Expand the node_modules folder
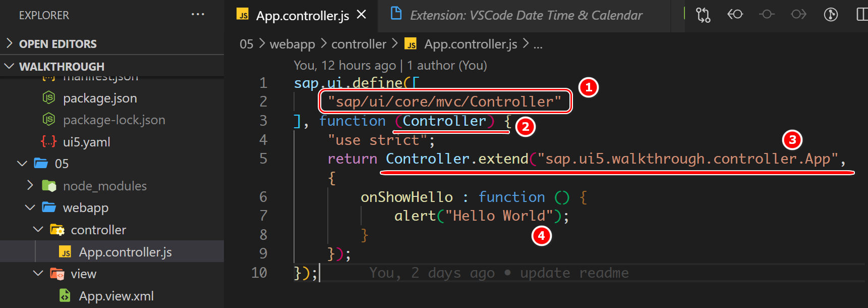The height and width of the screenshot is (308, 868). 30,185
